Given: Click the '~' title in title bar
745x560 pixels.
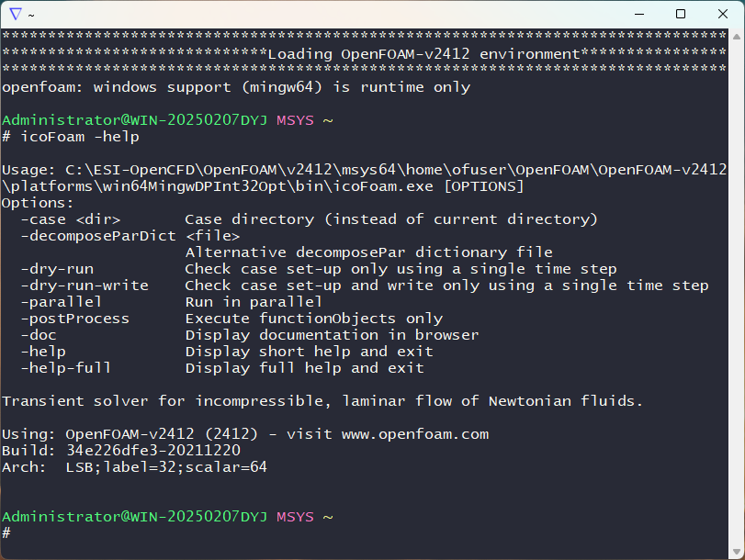Looking at the screenshot, I should coord(31,16).
